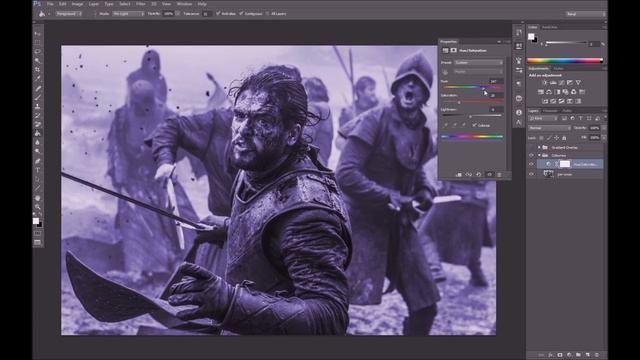Viewport: 640px width, 360px height.
Task: Click the foreground color swatch in toolbox
Action: (36, 221)
